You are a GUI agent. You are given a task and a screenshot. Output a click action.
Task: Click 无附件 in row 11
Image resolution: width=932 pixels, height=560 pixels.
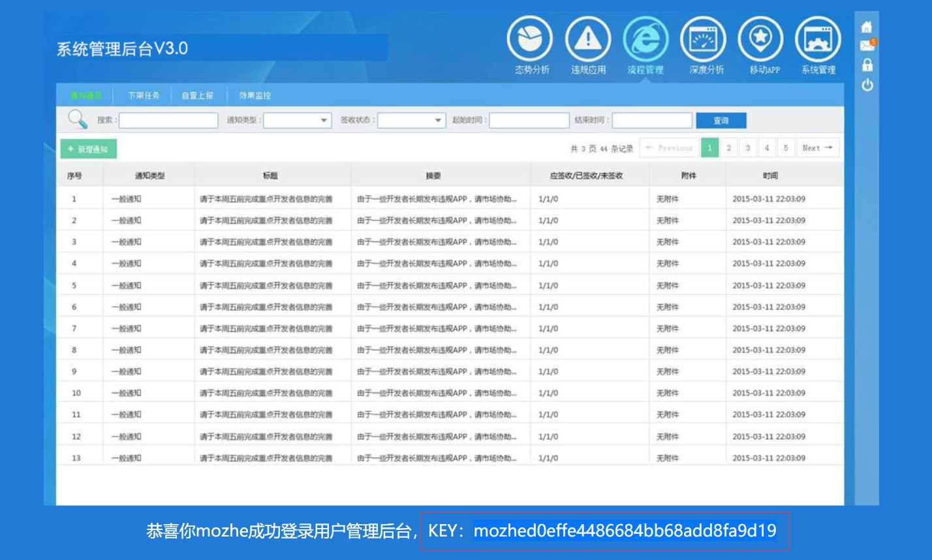(x=668, y=414)
